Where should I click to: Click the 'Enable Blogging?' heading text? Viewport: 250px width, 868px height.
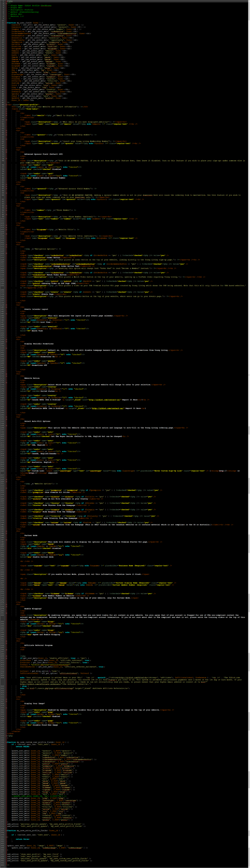click(x=33, y=609)
